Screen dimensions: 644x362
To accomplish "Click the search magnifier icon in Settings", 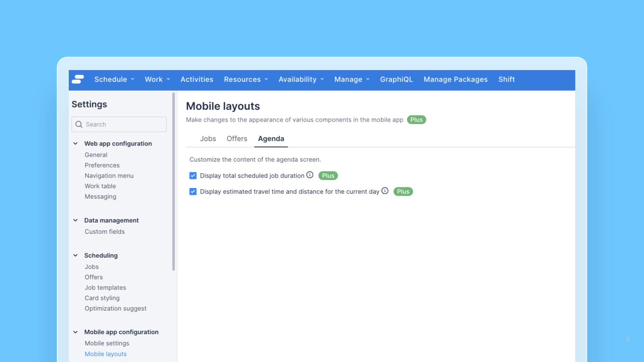I will click(x=79, y=124).
